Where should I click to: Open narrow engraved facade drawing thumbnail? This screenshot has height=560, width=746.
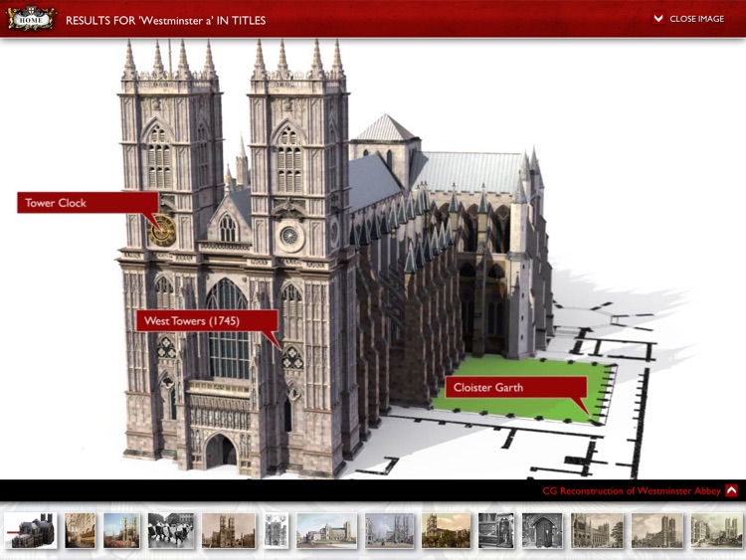[x=277, y=530]
